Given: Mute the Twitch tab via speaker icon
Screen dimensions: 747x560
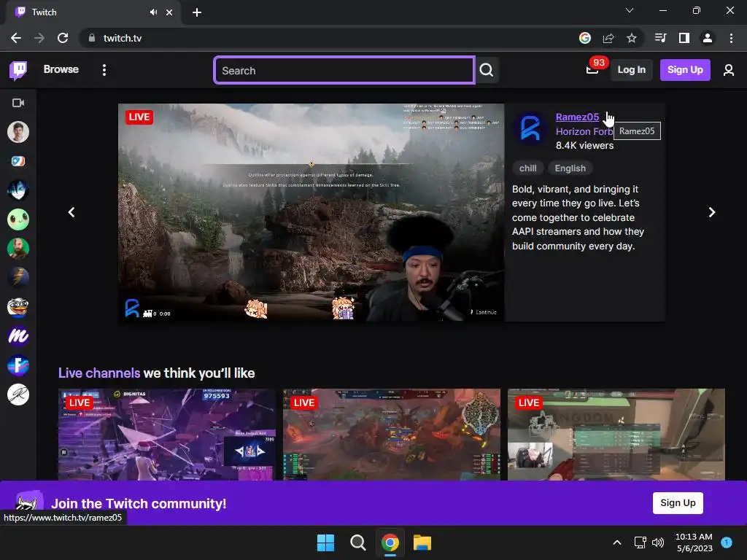Looking at the screenshot, I should coord(153,12).
